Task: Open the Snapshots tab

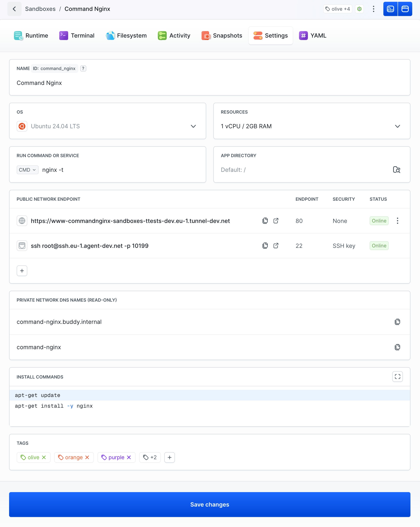Action: pyautogui.click(x=222, y=36)
